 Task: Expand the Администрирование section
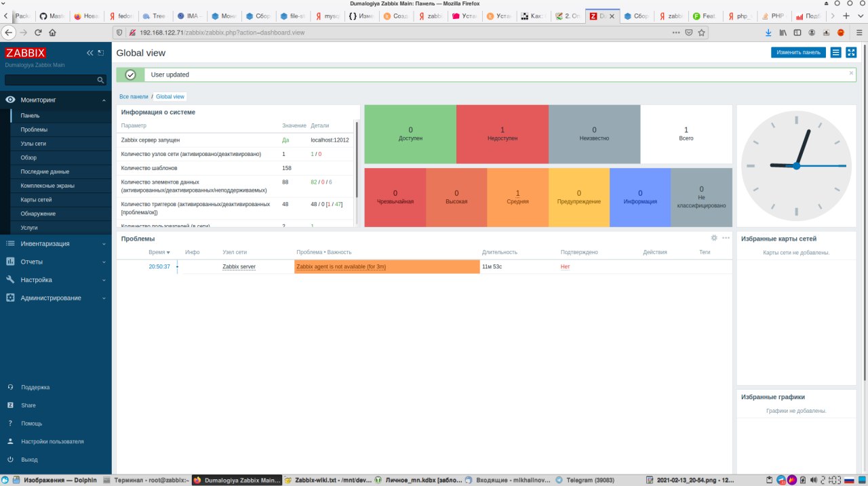pos(56,298)
